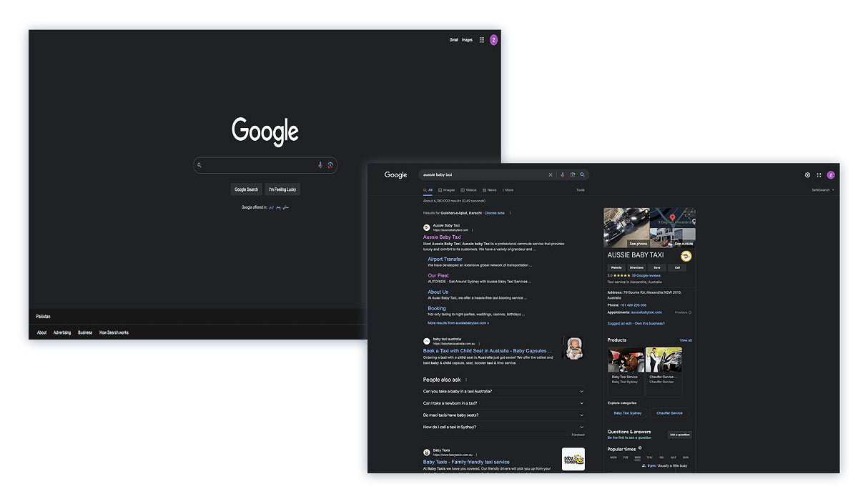Open the Google apps grid on results page
The width and height of the screenshot is (863, 504).
pos(819,175)
